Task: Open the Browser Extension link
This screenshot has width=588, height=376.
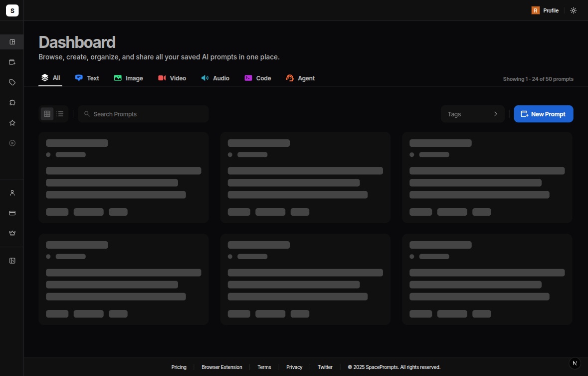Action: (x=222, y=367)
